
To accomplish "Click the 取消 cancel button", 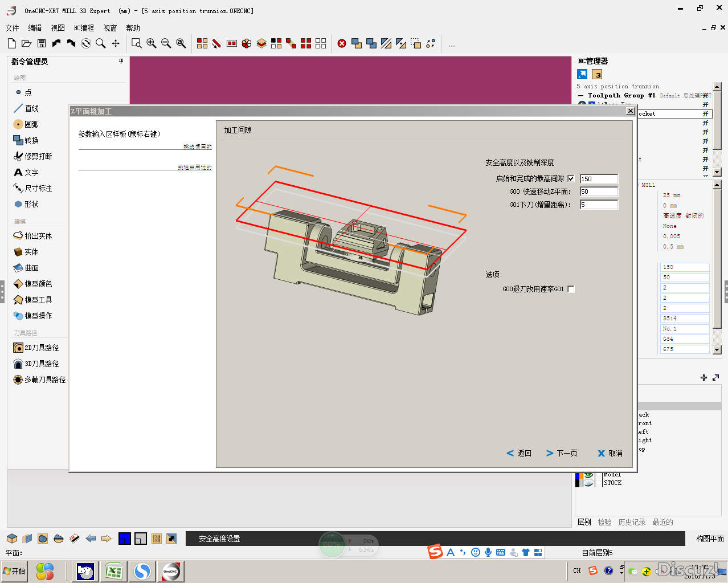I will [x=610, y=453].
